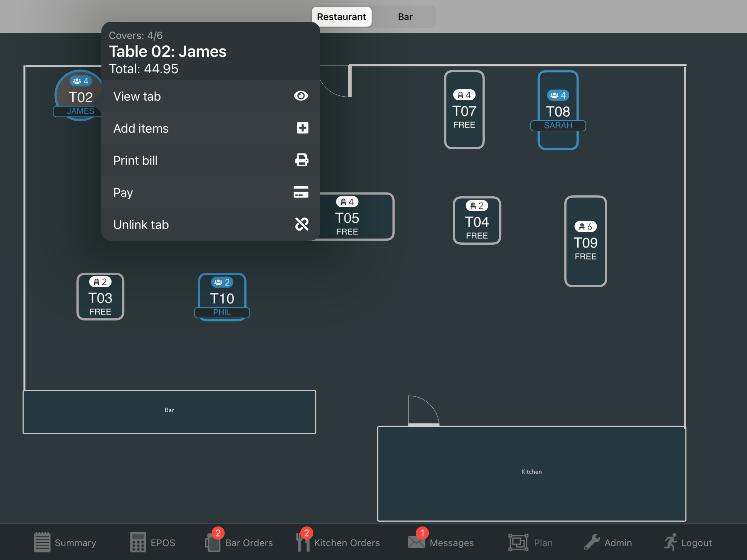Select Sarah's table T08
This screenshot has height=560, width=747.
pyautogui.click(x=558, y=110)
